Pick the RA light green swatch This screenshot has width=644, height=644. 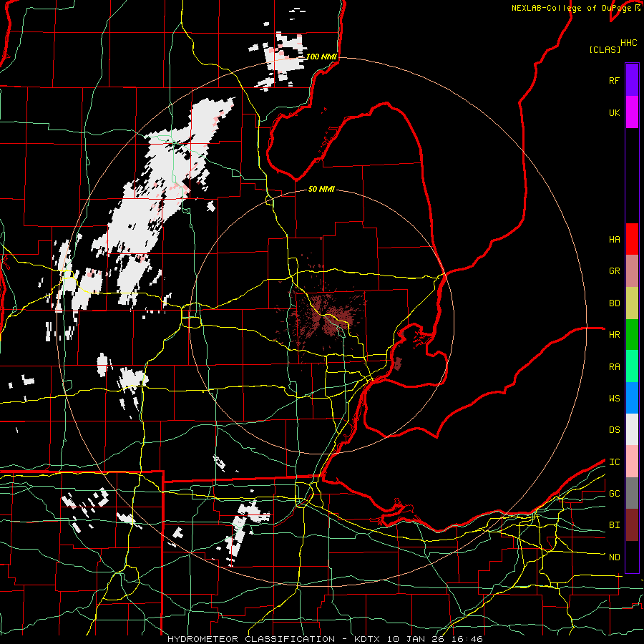[632, 366]
